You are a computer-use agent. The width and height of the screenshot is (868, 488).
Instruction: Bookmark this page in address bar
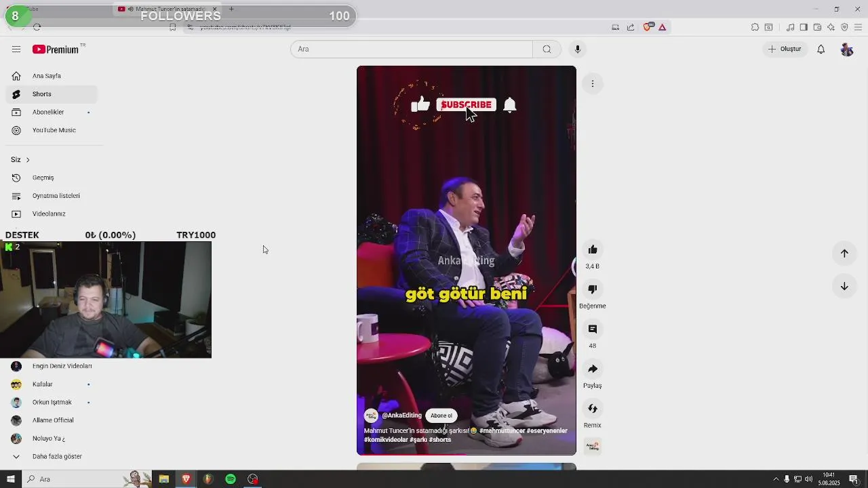173,27
